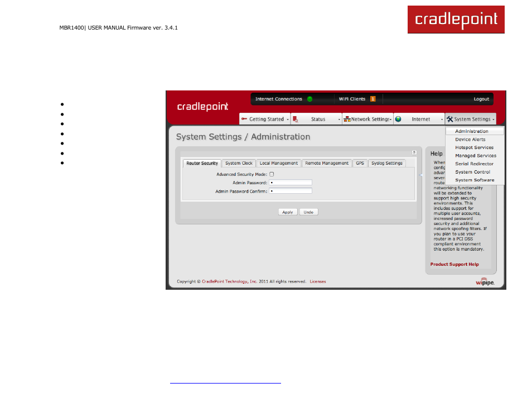Click the green Internet Connections status indicator

(x=309, y=99)
